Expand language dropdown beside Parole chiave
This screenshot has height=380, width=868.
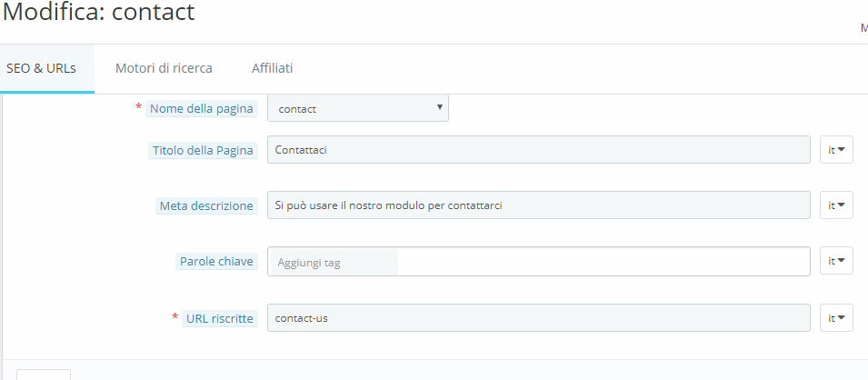pos(836,262)
